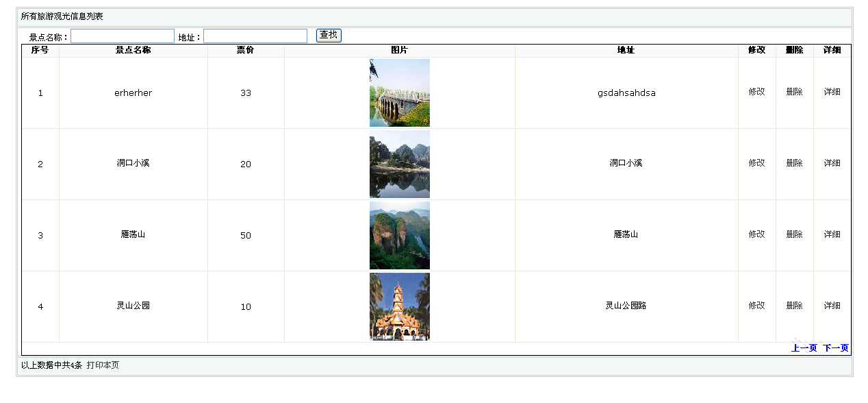Delete the 洞口小溪 entry via 删除
Image resolution: width=868 pixels, height=403 pixels.
click(794, 163)
